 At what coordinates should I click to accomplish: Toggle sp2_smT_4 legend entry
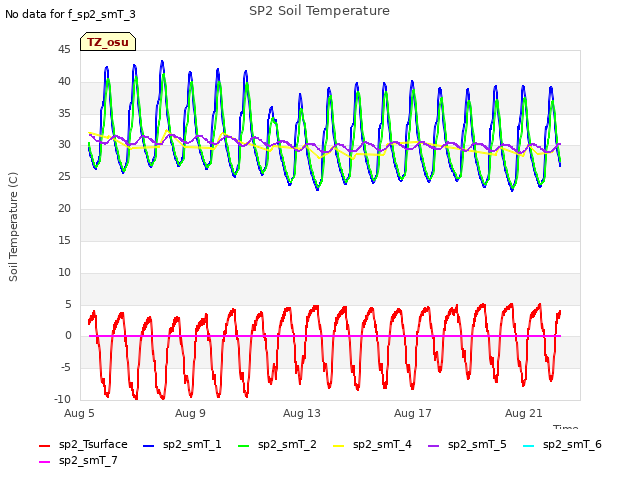372,444
